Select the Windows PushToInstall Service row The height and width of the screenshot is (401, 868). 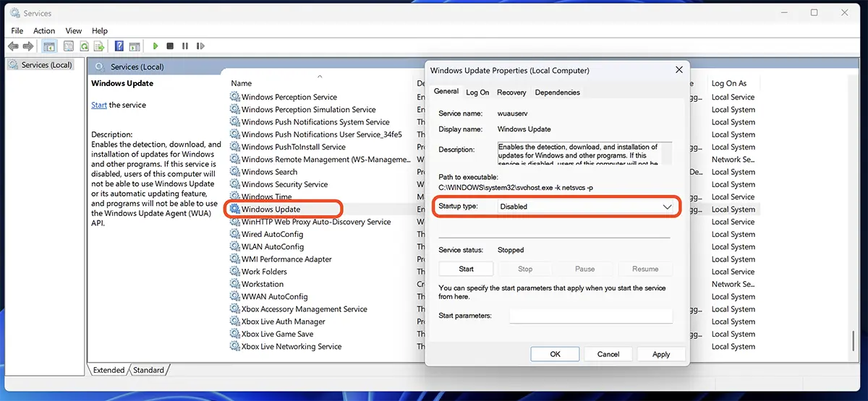click(x=294, y=147)
